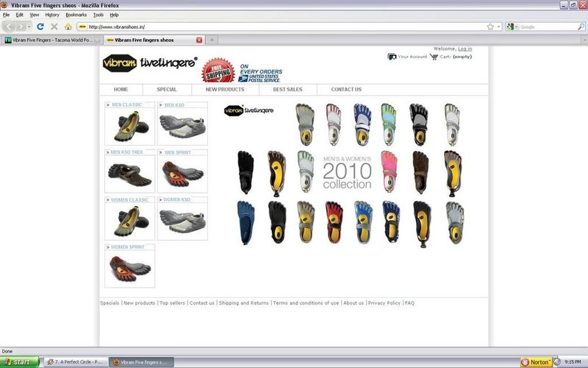Select the Firefox Vibram taskbar button
This screenshot has height=368, width=588.
click(x=141, y=362)
